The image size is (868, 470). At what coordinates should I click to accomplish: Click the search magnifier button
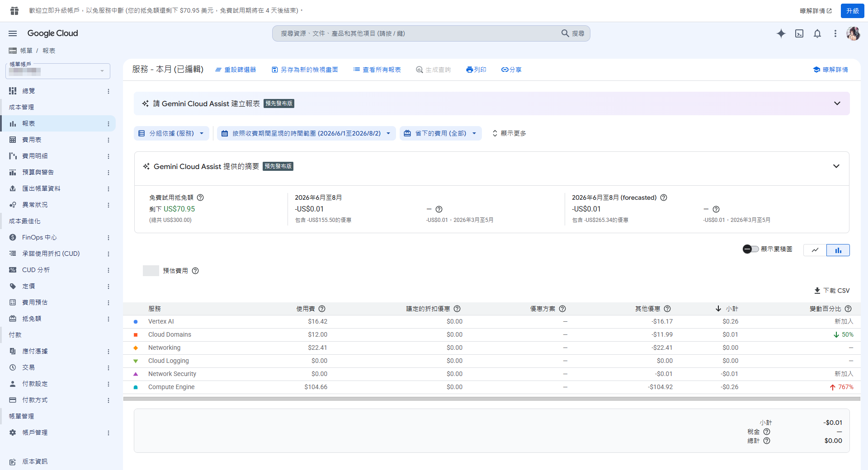click(573, 33)
